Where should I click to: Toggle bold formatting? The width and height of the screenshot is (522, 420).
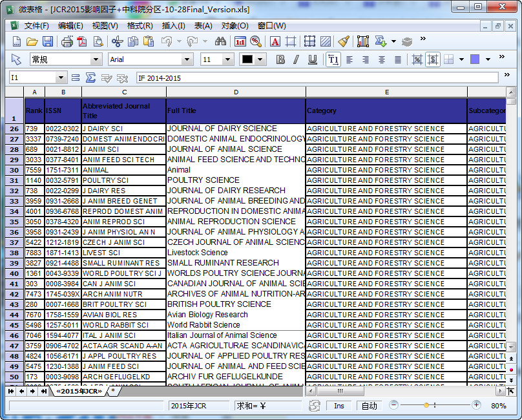click(280, 59)
